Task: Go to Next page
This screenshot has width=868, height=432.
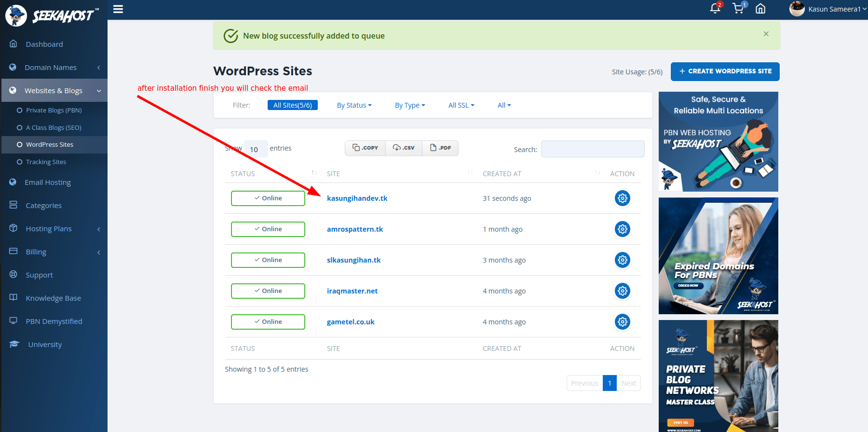Action: tap(628, 383)
